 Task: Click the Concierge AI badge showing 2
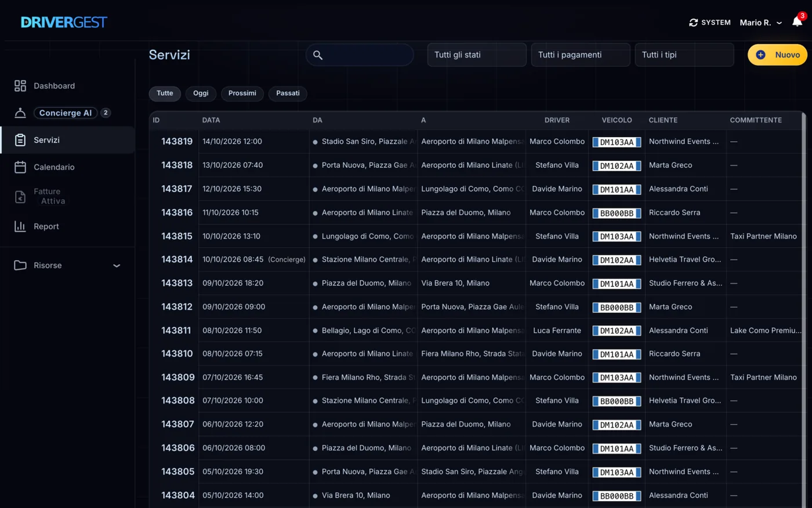point(106,113)
